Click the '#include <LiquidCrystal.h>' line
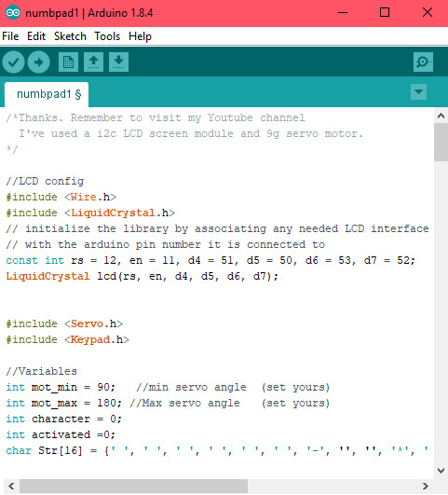Viewport: 448px width, 495px height. click(x=90, y=213)
